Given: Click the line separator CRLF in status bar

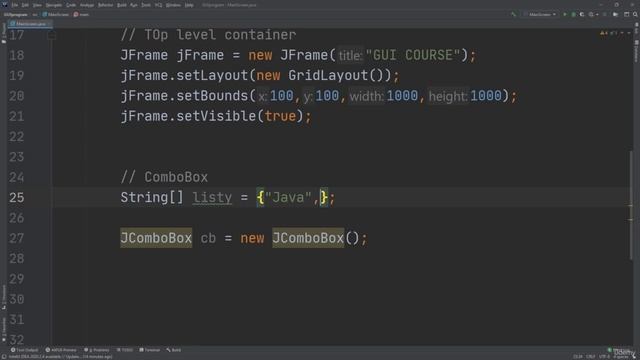Looking at the screenshot, I should (x=591, y=357).
